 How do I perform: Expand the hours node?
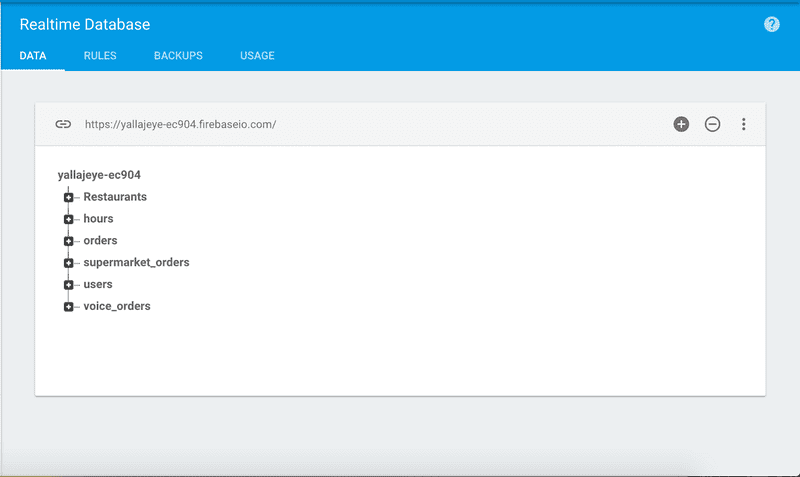[68, 219]
